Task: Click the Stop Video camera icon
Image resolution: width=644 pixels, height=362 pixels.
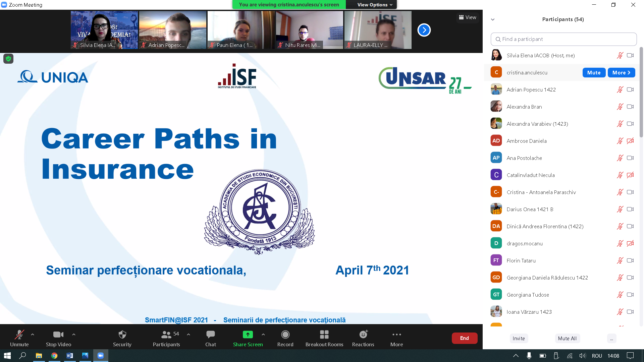Action: point(58,334)
